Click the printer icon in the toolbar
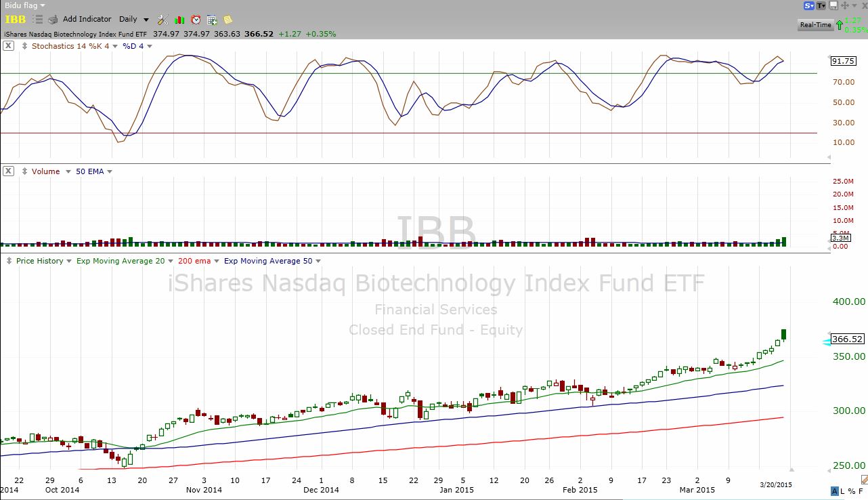Screen dimensions: 868x500 point(53,20)
